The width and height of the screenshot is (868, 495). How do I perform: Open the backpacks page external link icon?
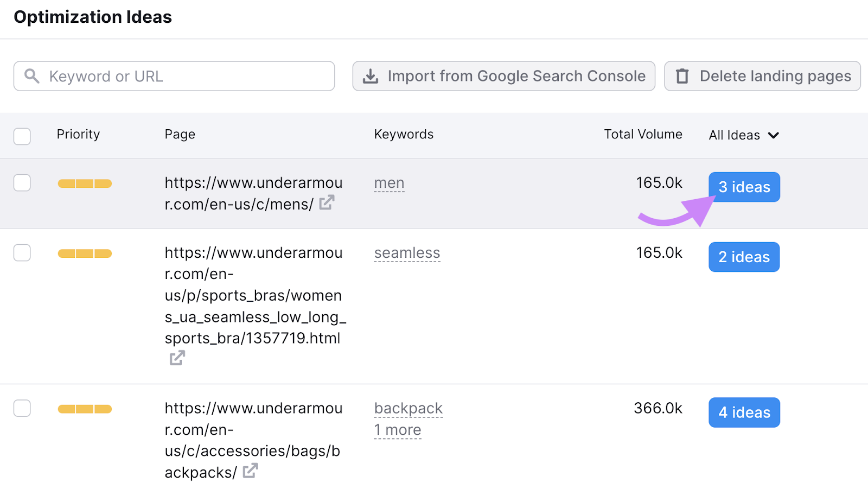[250, 471]
